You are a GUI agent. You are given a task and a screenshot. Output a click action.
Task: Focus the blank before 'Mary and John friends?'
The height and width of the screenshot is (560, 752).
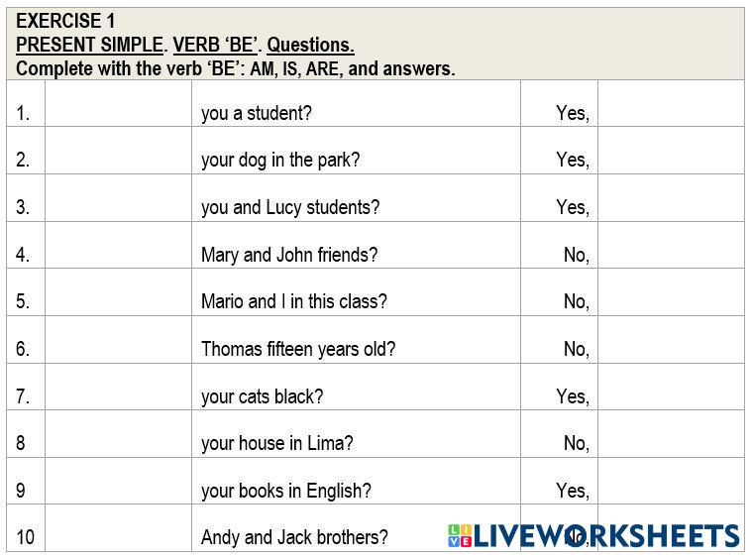[x=118, y=246]
